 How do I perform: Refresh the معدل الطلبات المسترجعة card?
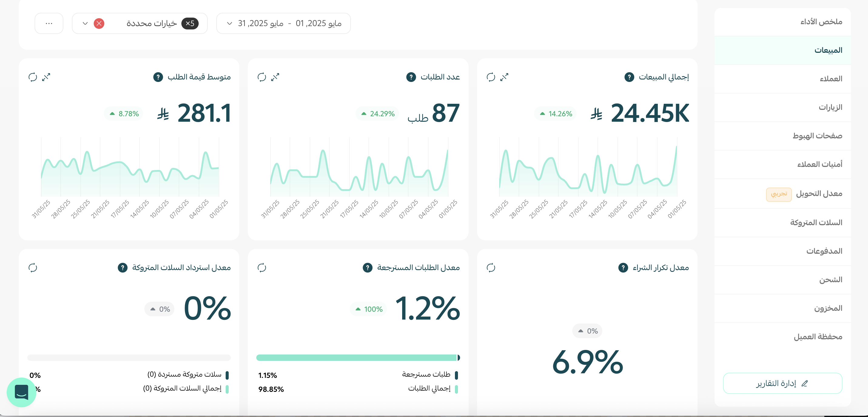pos(262,268)
